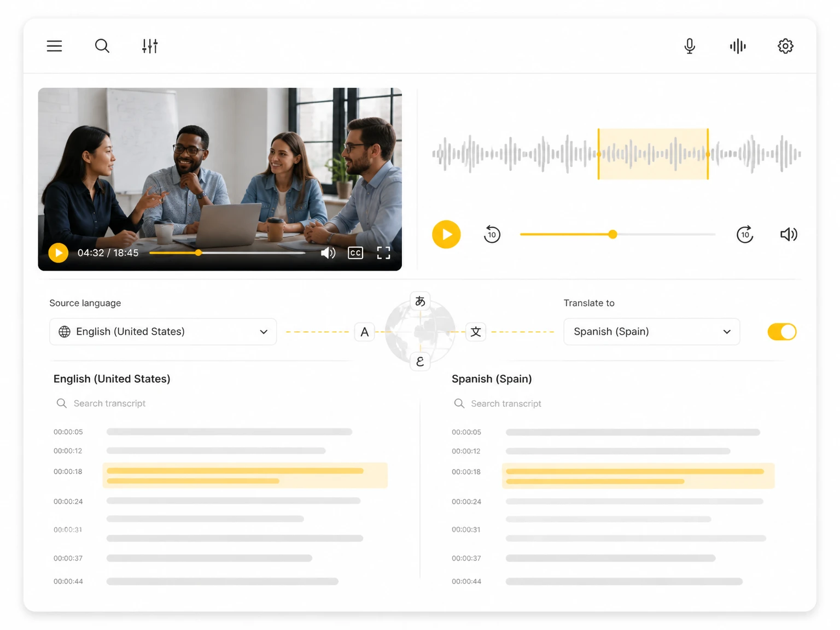Click the 00:00:05 timestamp in the English transcript
This screenshot has height=630, width=840.
click(x=68, y=432)
